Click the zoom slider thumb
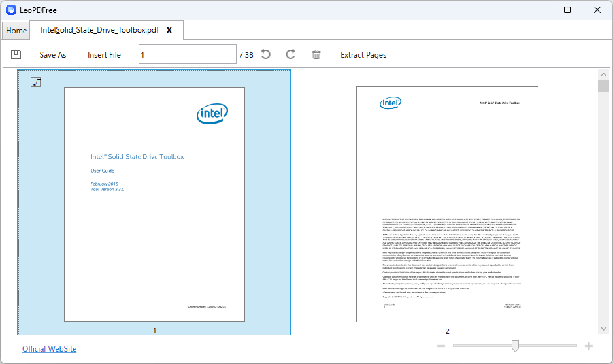The image size is (613, 364). tap(515, 346)
